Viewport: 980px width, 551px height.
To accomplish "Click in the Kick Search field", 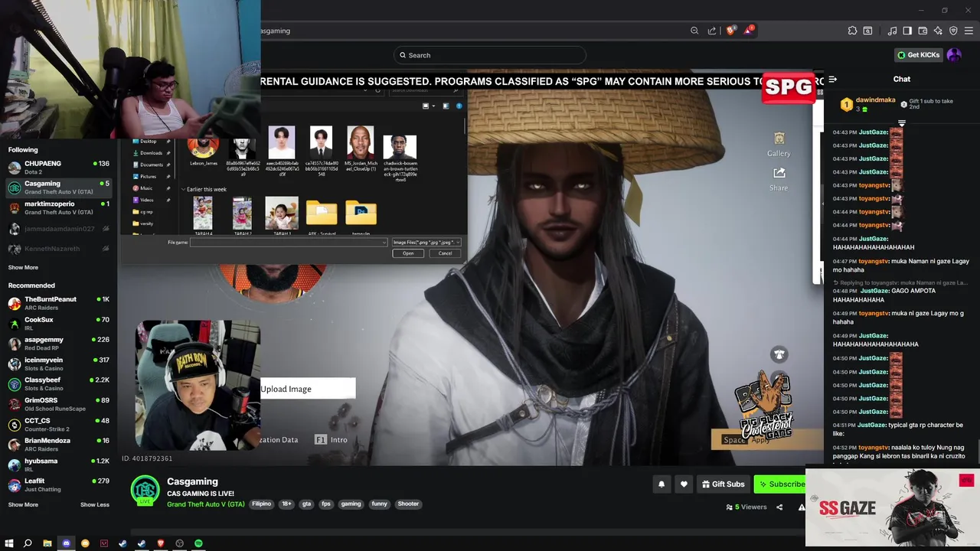I will [490, 55].
